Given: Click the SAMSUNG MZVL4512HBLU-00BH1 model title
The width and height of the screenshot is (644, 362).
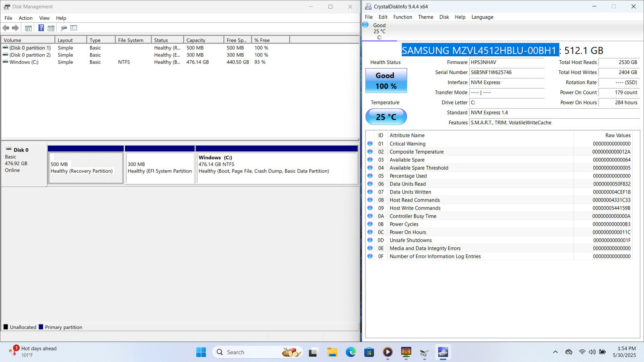Looking at the screenshot, I should click(x=480, y=50).
